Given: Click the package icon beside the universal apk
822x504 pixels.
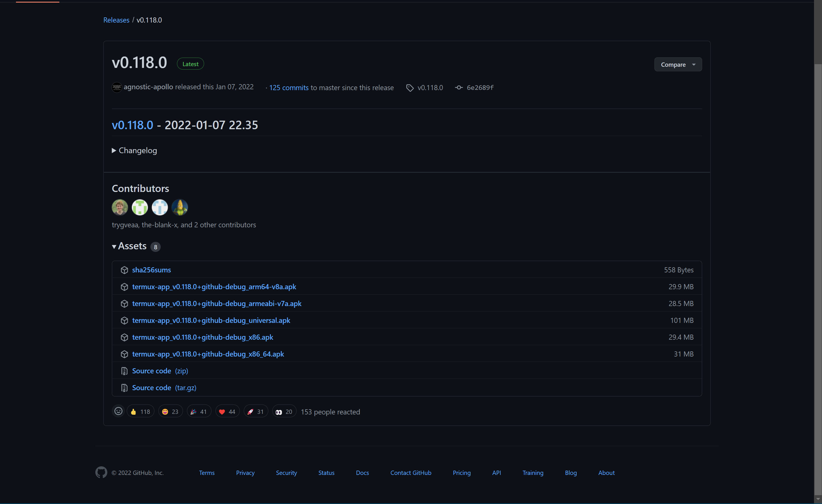Looking at the screenshot, I should click(124, 320).
